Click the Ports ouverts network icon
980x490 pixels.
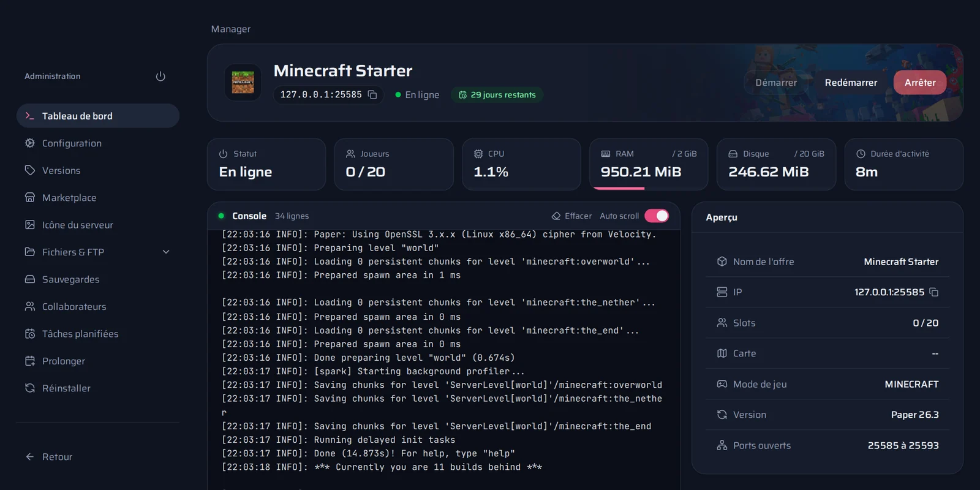pyautogui.click(x=722, y=445)
